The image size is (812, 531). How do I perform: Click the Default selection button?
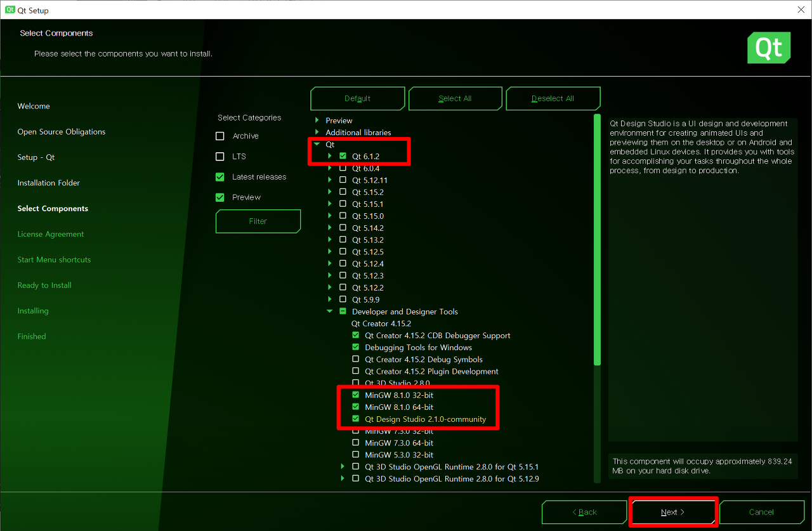(358, 98)
